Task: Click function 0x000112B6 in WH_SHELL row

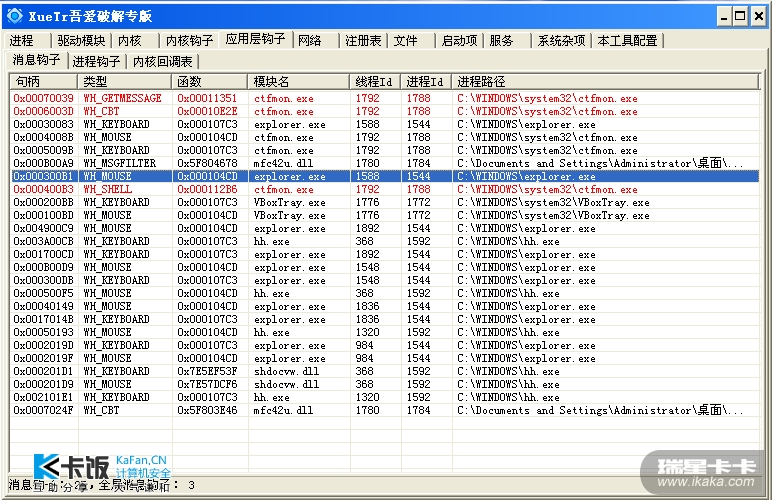Action: click(x=207, y=189)
